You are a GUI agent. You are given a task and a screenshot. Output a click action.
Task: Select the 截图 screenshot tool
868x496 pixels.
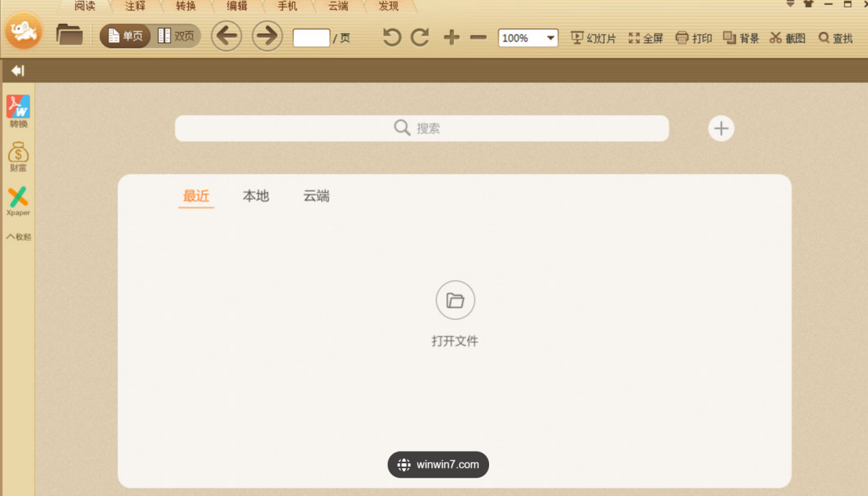[786, 38]
